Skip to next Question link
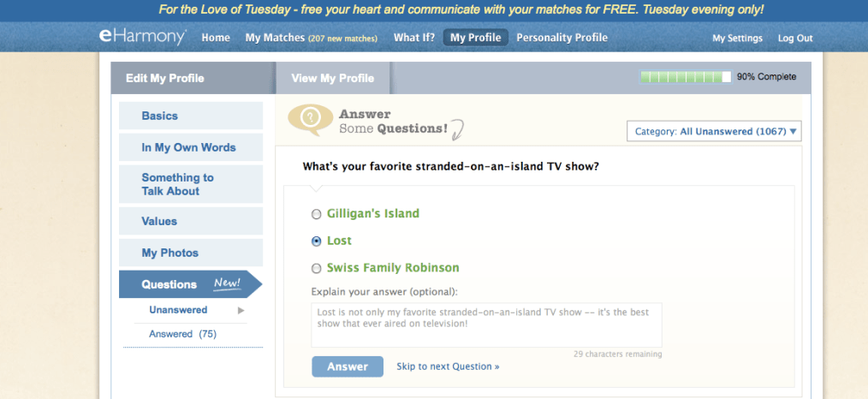 448,366
